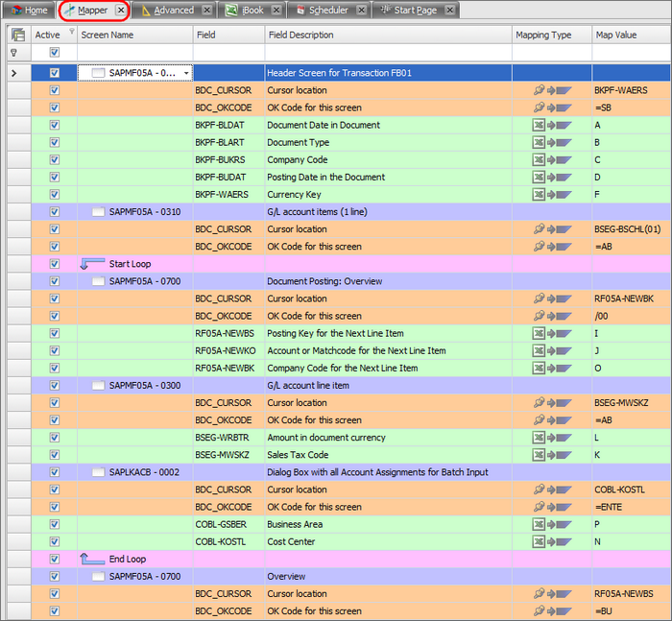Toggle the Active checkbox in filter row

(x=55, y=54)
